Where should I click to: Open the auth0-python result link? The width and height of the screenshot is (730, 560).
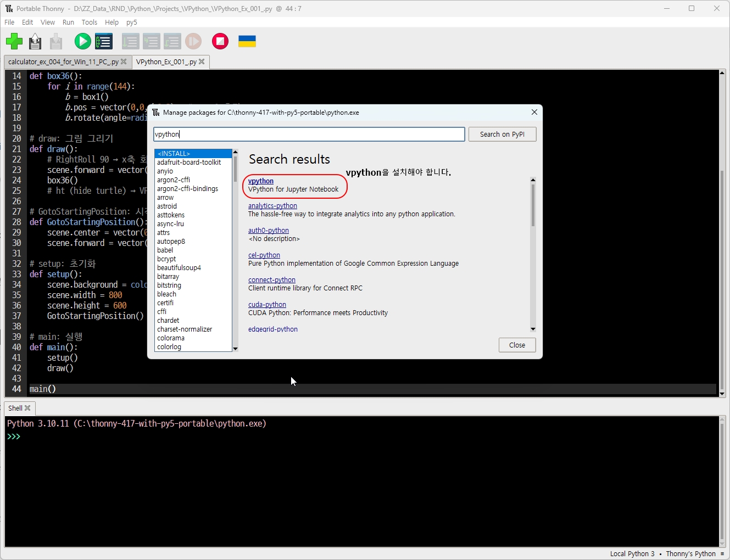(x=269, y=230)
